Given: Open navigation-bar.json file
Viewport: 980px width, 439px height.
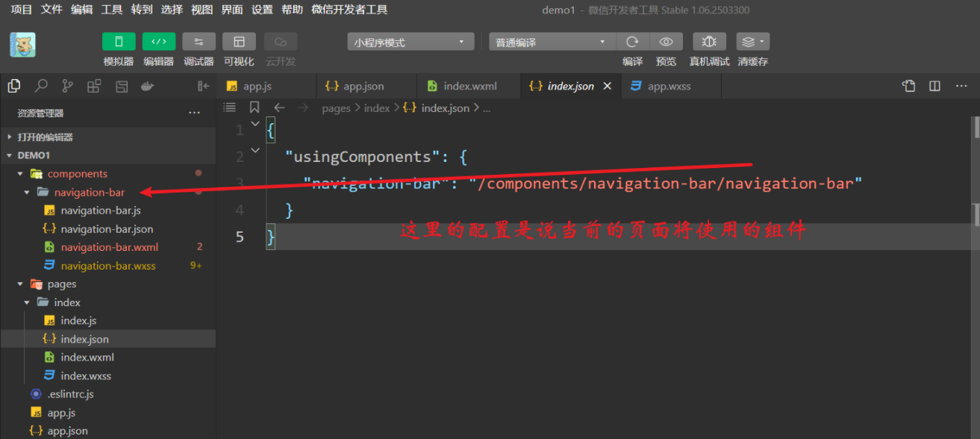Looking at the screenshot, I should coord(108,228).
